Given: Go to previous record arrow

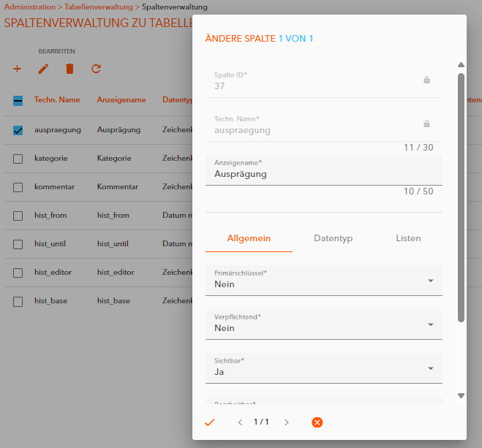Looking at the screenshot, I should [x=240, y=422].
